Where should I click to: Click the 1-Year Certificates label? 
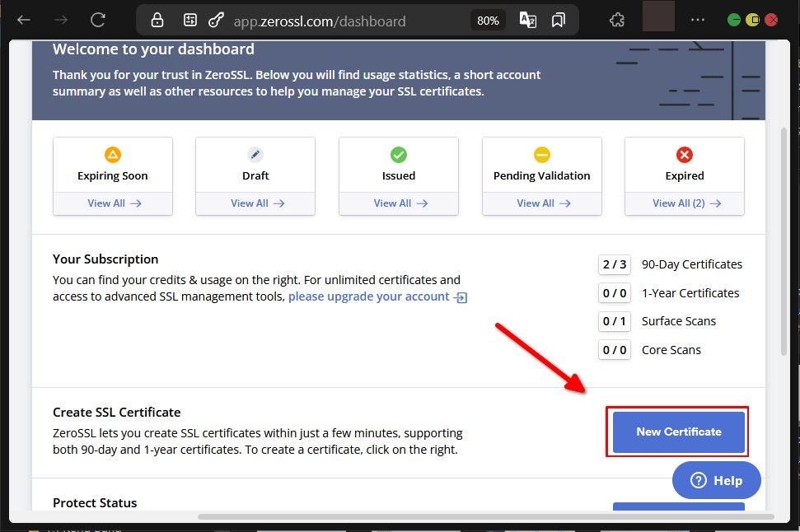click(690, 293)
